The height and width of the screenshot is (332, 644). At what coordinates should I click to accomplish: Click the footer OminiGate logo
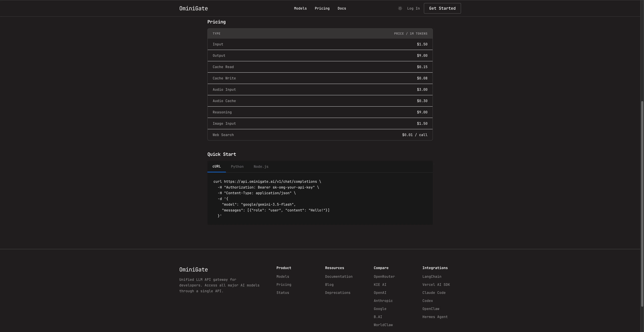(x=193, y=269)
